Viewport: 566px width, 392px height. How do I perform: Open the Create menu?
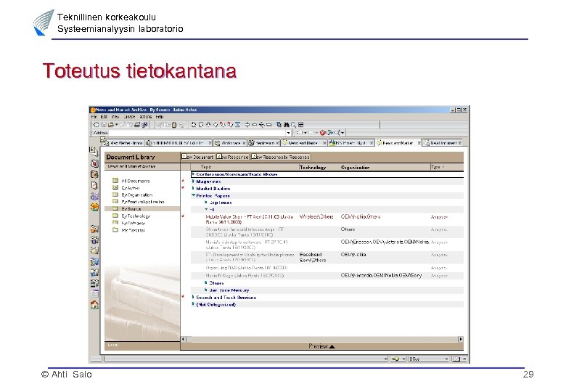pyautogui.click(x=129, y=117)
